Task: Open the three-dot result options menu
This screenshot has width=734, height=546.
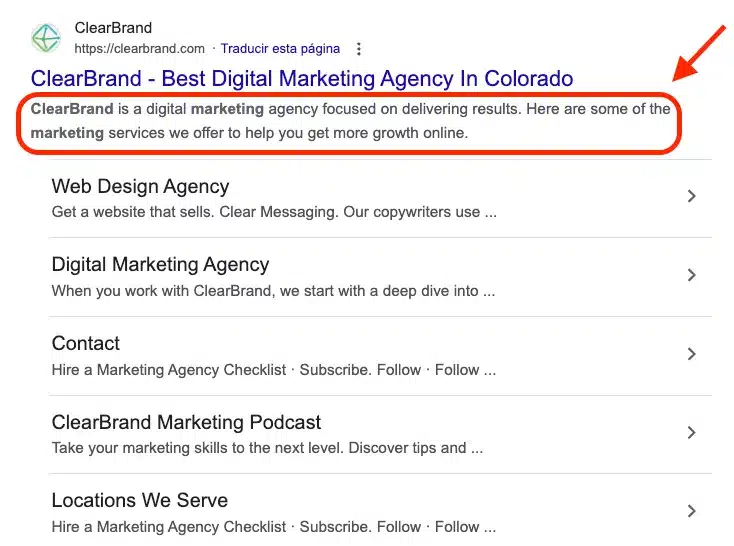Action: click(359, 49)
